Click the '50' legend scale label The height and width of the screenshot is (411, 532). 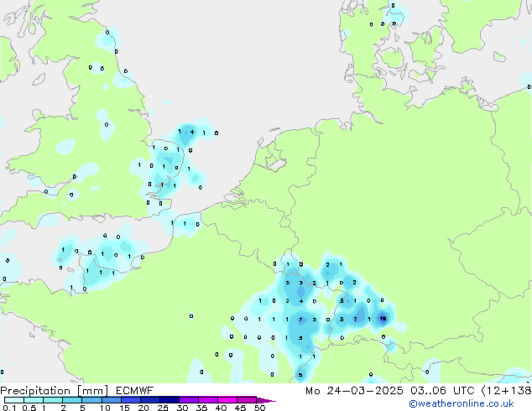[x=259, y=408]
